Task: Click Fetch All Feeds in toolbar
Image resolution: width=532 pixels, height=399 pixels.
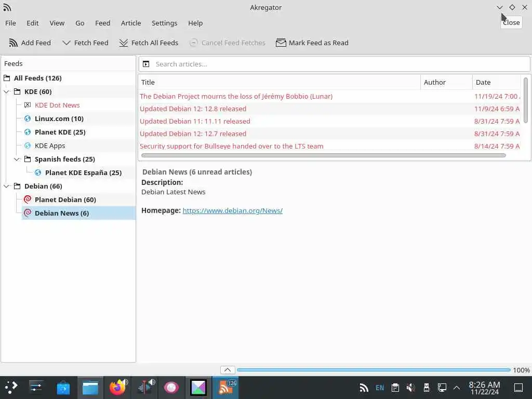Action: [x=149, y=43]
